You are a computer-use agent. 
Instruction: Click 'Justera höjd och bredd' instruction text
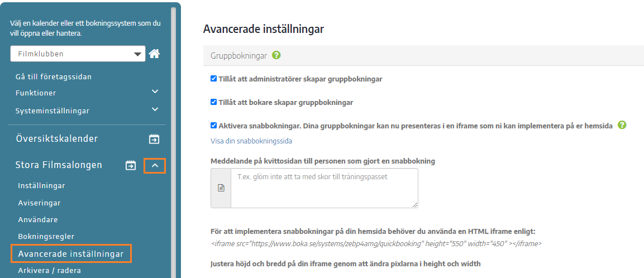345,263
